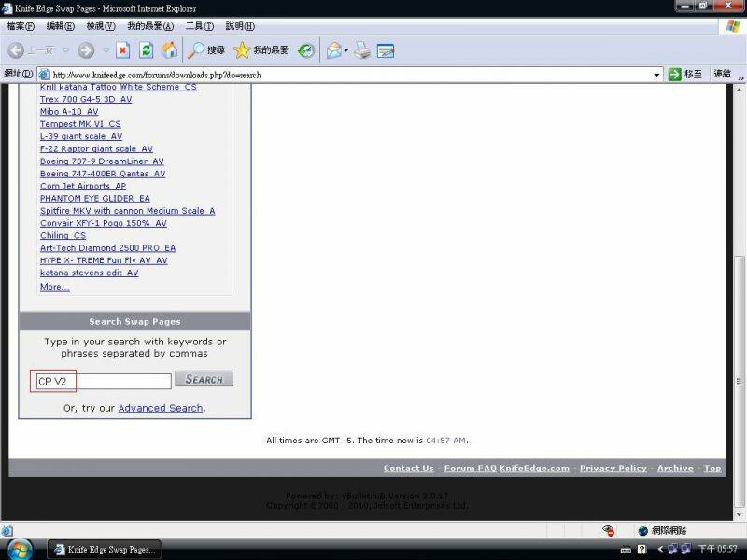Viewport: 747px width, 560px height.
Task: Open the Windows Start orb
Action: tap(20, 549)
